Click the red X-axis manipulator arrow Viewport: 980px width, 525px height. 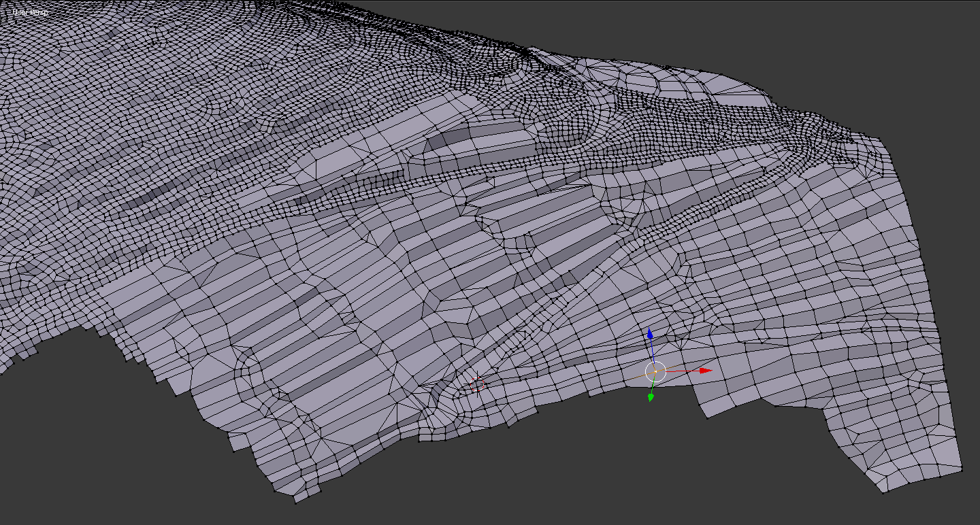point(706,371)
